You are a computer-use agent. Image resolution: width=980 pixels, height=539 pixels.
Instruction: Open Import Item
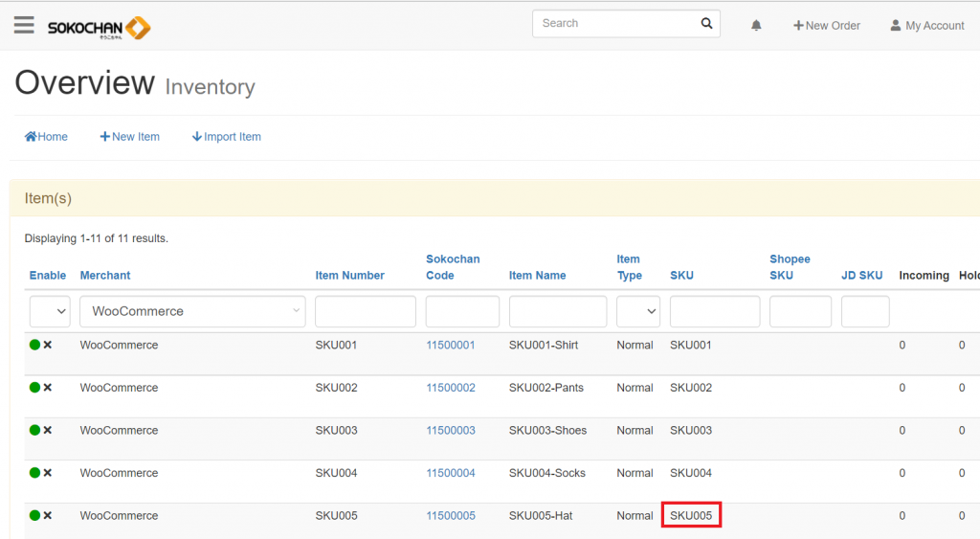(x=226, y=136)
